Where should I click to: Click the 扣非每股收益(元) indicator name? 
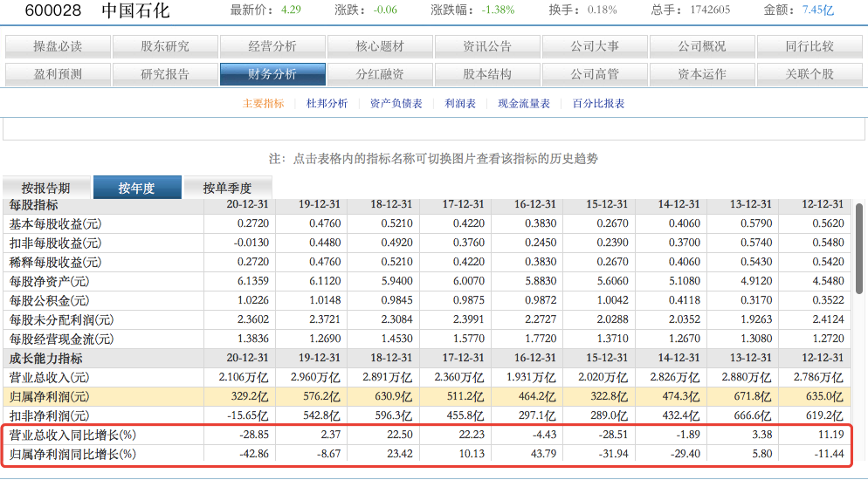(55, 243)
